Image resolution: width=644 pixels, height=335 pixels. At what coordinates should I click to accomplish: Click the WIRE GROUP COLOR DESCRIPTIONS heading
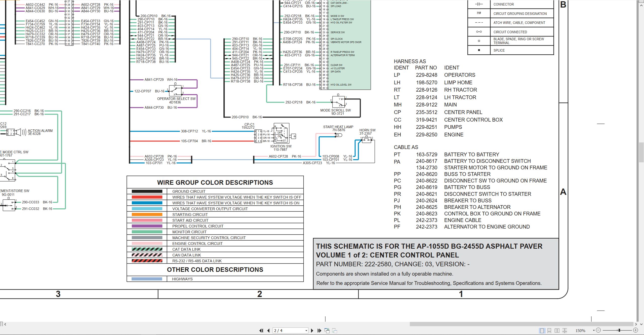[215, 182]
